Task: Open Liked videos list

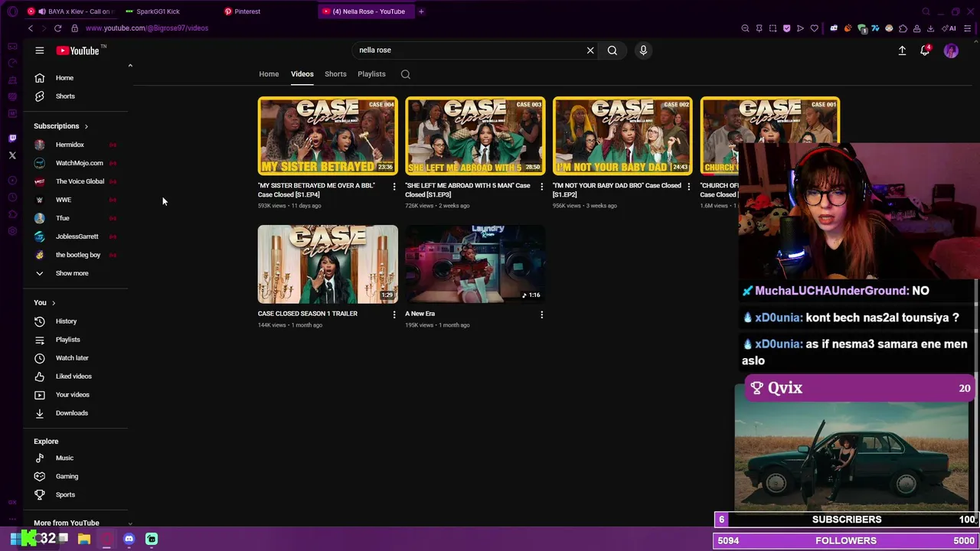Action: [75, 377]
